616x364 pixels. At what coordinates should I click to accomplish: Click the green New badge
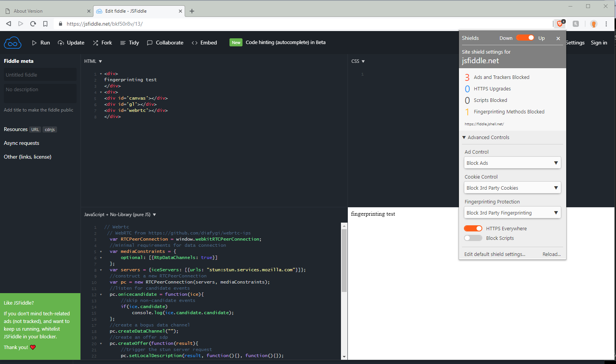[236, 43]
